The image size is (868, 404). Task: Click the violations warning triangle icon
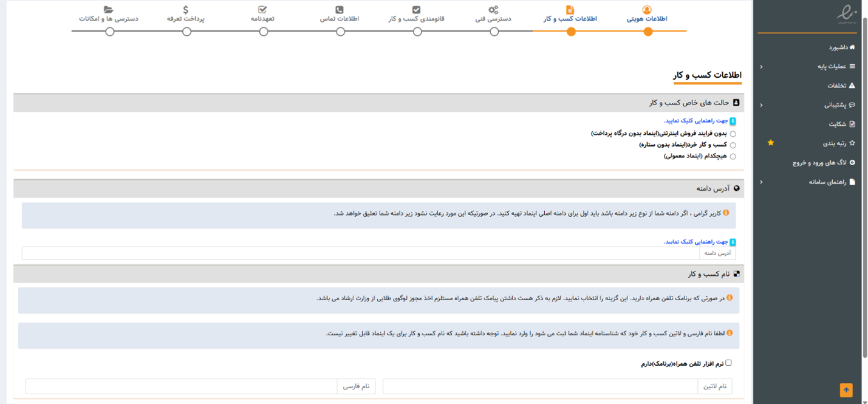pyautogui.click(x=852, y=86)
